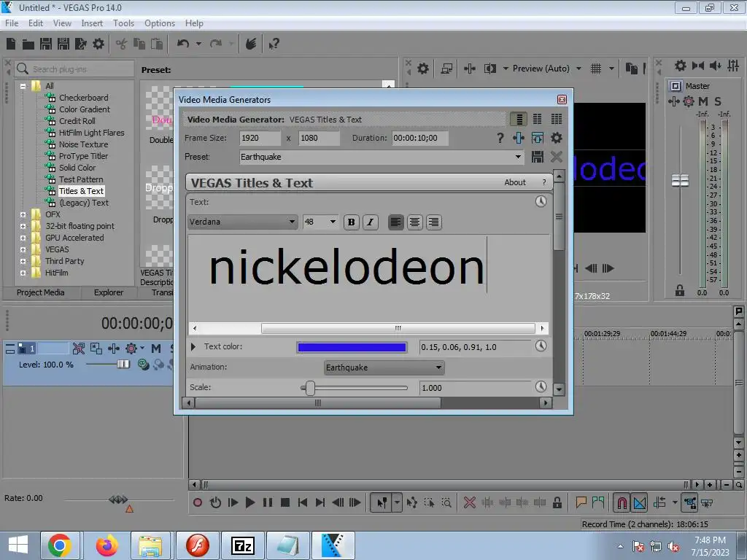Toggle Enable Snapping magnet icon

(x=622, y=502)
